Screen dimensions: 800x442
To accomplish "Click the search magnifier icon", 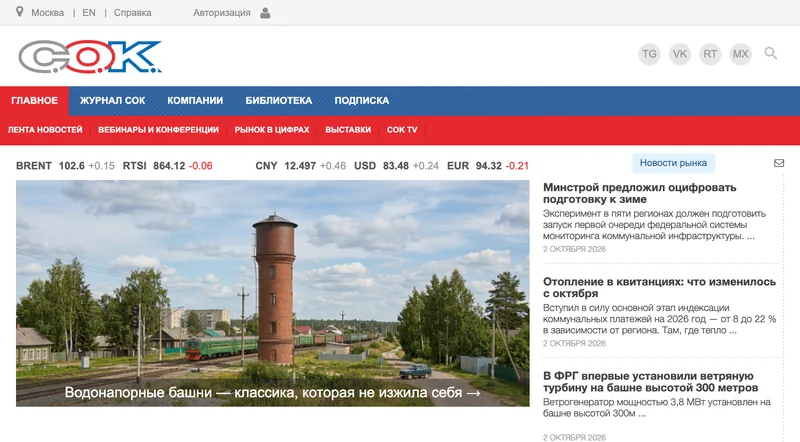I will pos(770,53).
